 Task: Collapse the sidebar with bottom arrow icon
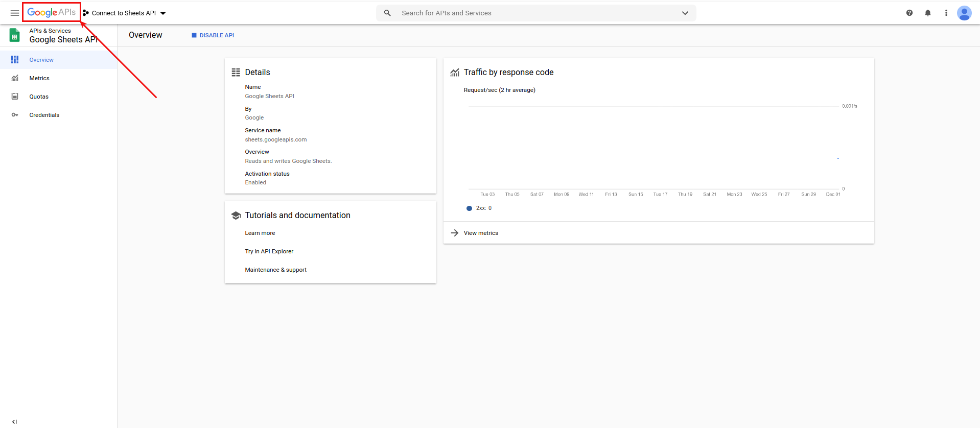pos(14,422)
